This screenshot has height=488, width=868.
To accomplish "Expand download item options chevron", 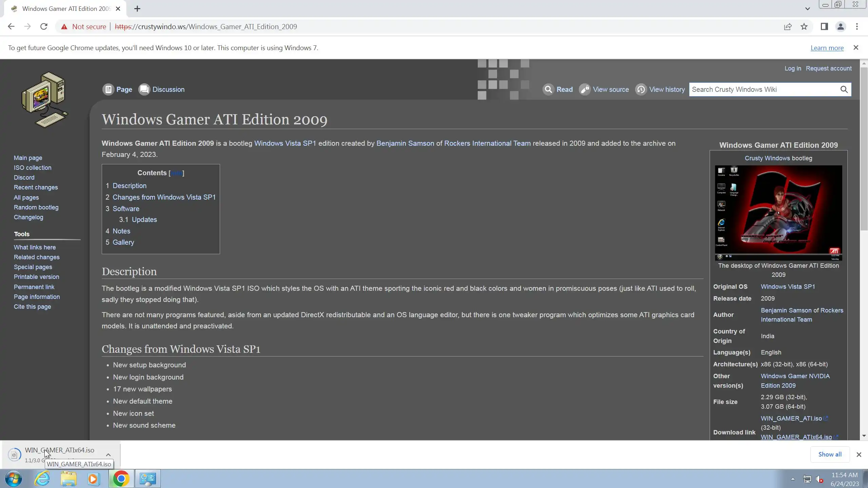I will [x=108, y=455].
